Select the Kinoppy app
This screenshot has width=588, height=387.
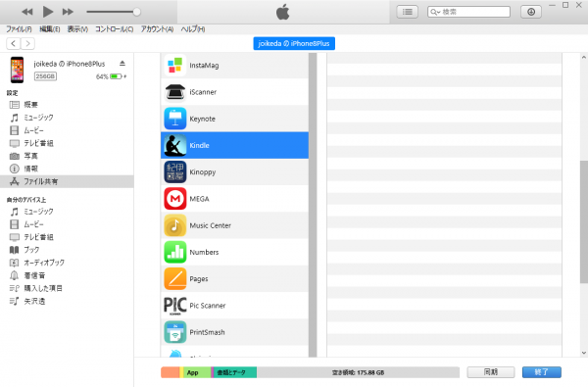(235, 171)
